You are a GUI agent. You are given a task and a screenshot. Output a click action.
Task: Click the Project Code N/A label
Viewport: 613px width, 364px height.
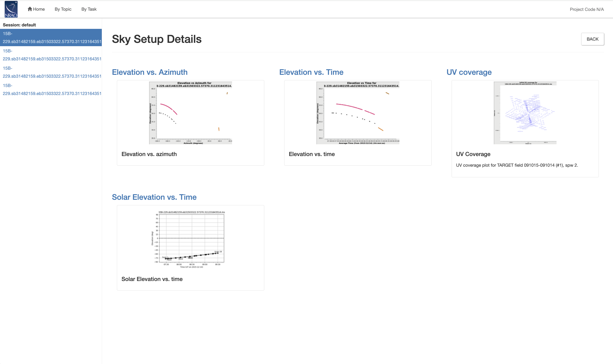587,9
